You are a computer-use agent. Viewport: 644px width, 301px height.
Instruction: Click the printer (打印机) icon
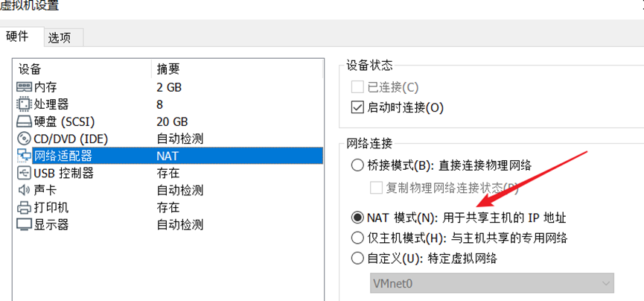[24, 207]
